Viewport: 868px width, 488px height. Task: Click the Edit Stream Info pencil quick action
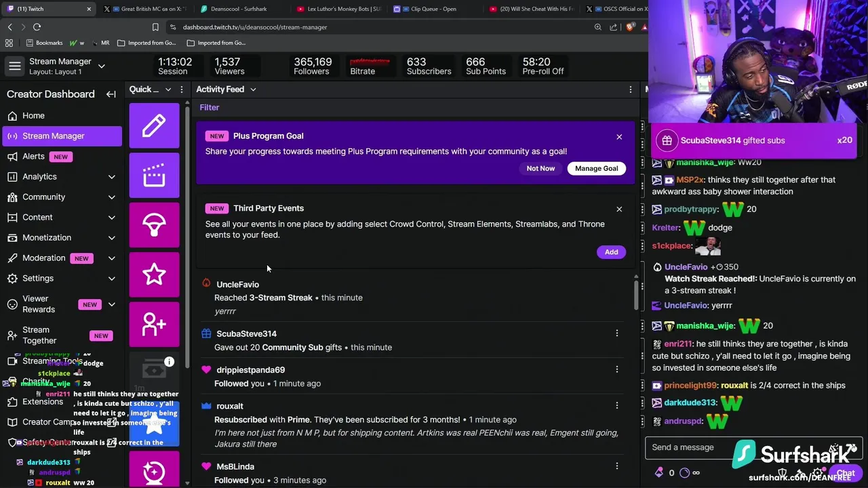(154, 125)
